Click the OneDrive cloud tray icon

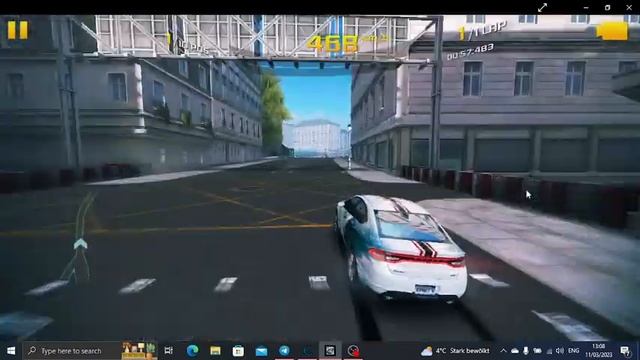pos(515,351)
